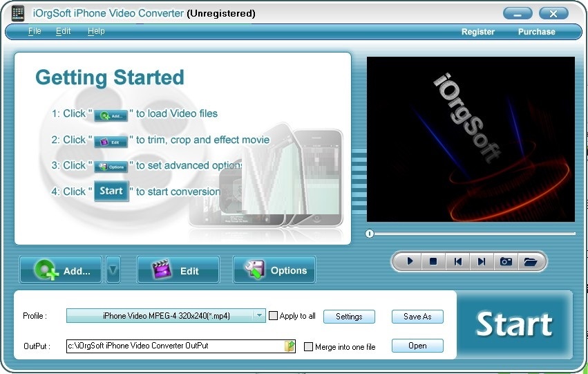Toggle Merge into one file checkbox

point(308,346)
